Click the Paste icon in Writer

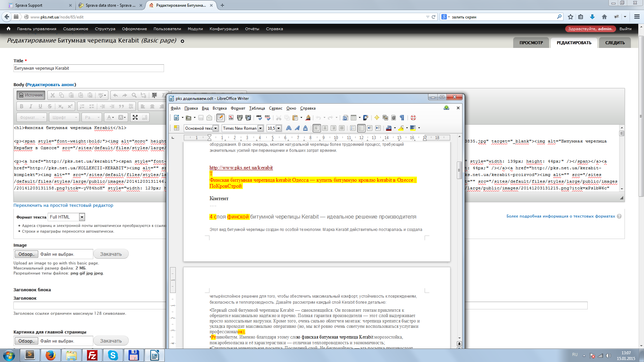pyautogui.click(x=295, y=118)
